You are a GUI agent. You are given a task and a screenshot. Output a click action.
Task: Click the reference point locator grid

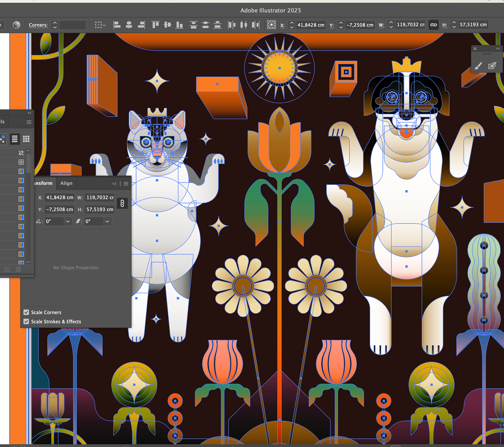click(271, 25)
